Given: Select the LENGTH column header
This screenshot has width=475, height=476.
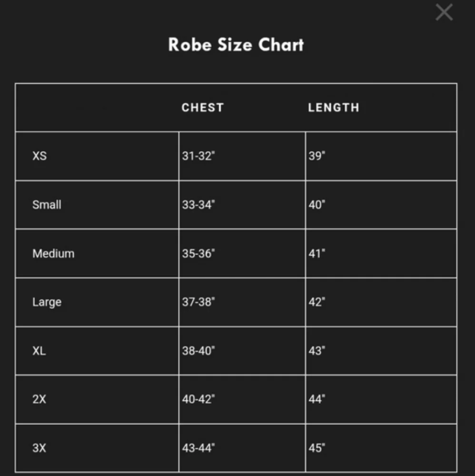Looking at the screenshot, I should [333, 108].
